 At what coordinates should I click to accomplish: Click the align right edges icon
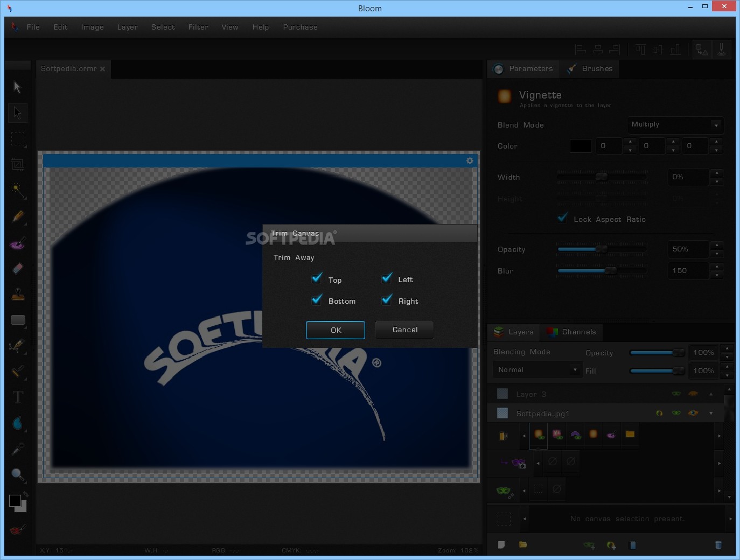click(615, 50)
